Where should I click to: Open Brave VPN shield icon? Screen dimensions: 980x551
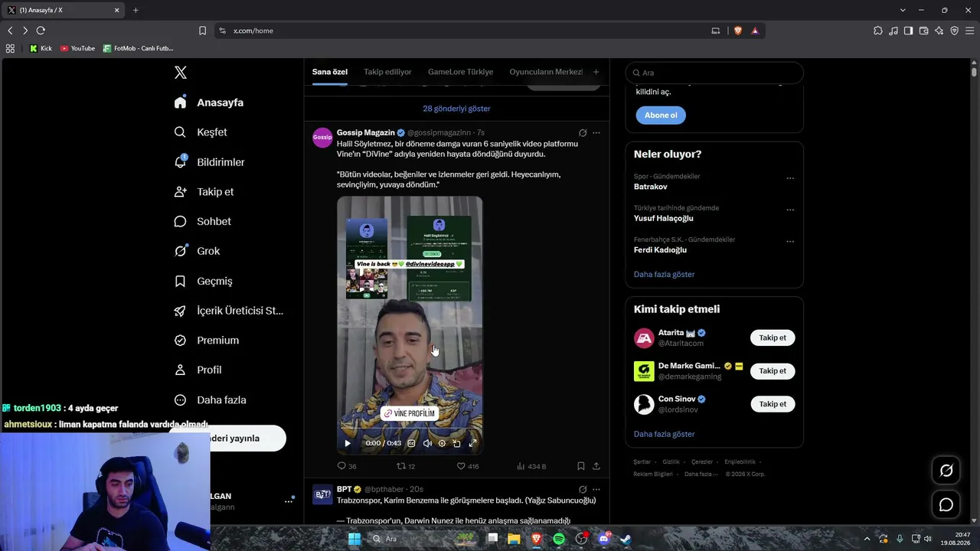(x=954, y=31)
